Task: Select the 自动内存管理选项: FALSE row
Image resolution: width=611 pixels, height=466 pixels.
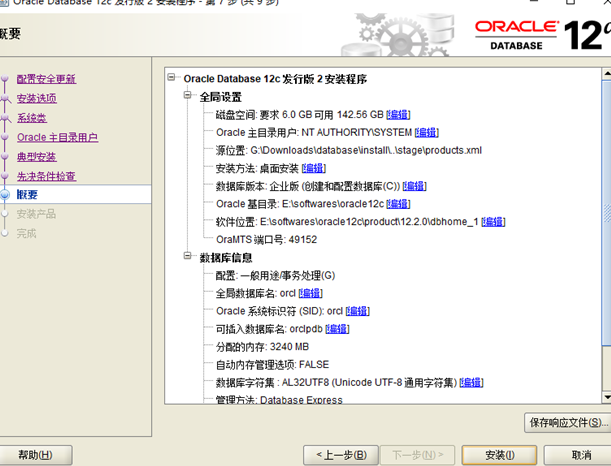Action: (272, 365)
